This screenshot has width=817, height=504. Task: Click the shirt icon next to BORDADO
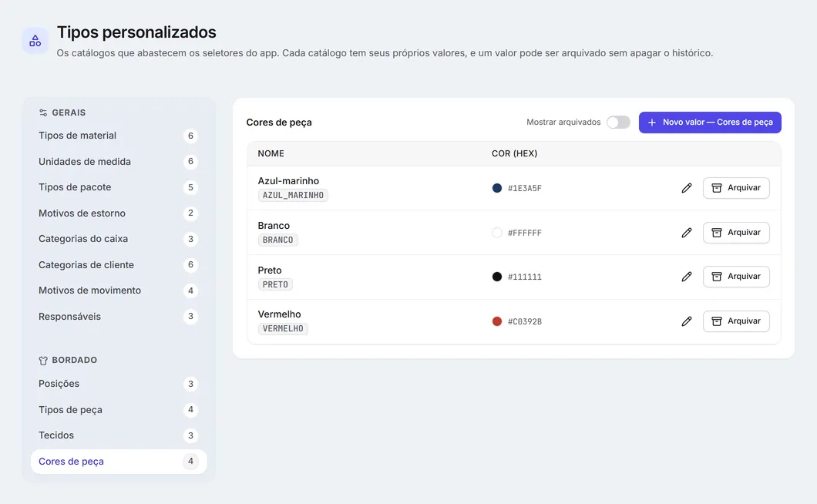[x=43, y=360]
